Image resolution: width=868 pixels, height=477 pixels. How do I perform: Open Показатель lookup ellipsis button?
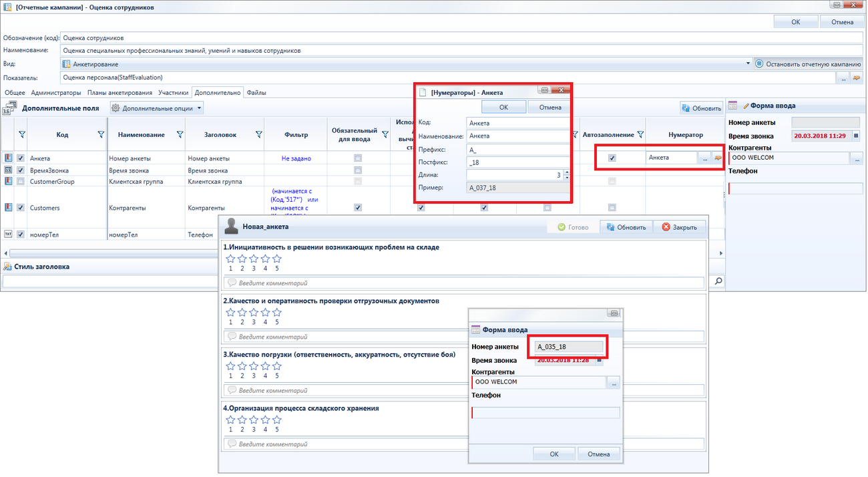pos(843,77)
